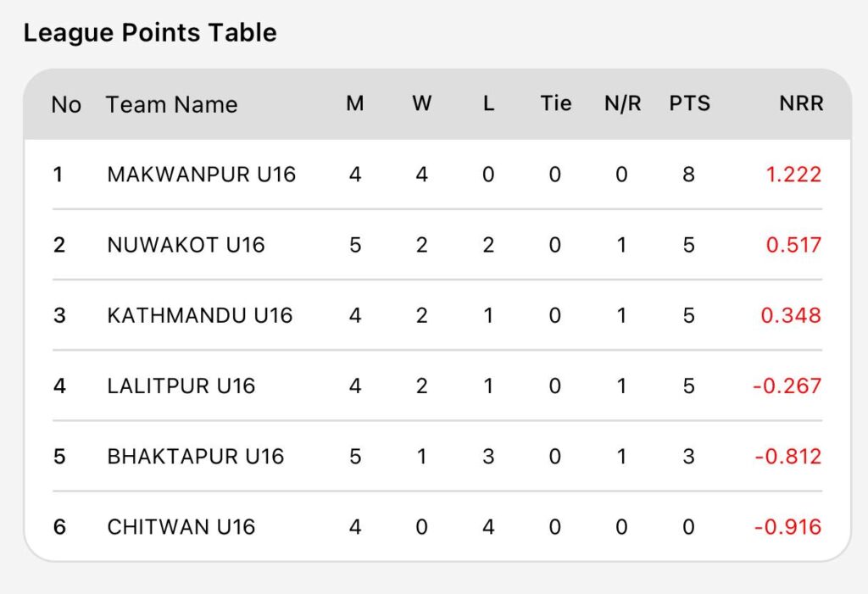
Task: Click Kathmandu's NRR value 0.348
Action: point(791,315)
